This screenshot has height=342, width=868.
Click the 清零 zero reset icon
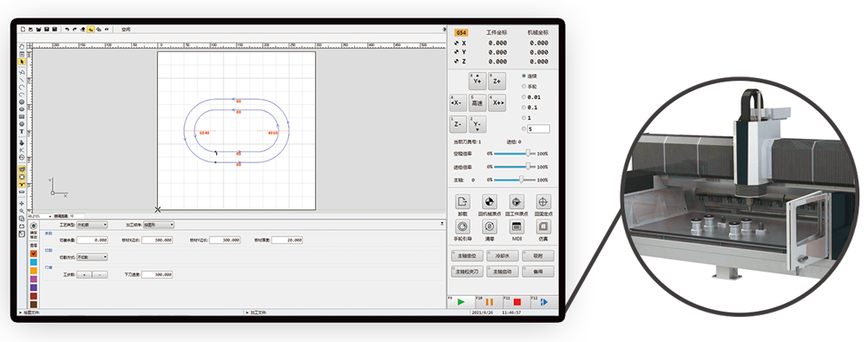click(x=490, y=227)
